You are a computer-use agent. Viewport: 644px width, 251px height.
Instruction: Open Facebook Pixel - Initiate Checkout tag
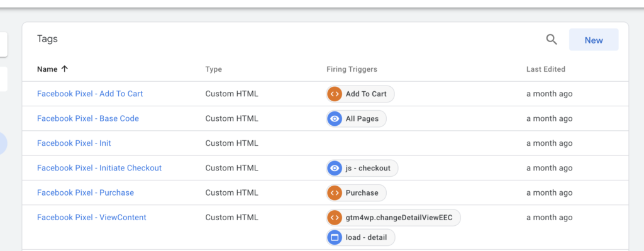tap(99, 167)
